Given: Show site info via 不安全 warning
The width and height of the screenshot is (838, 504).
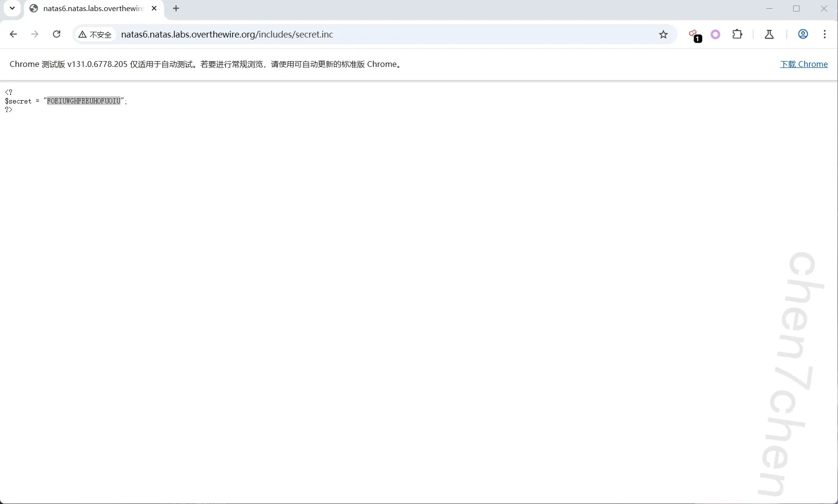Looking at the screenshot, I should pyautogui.click(x=95, y=35).
